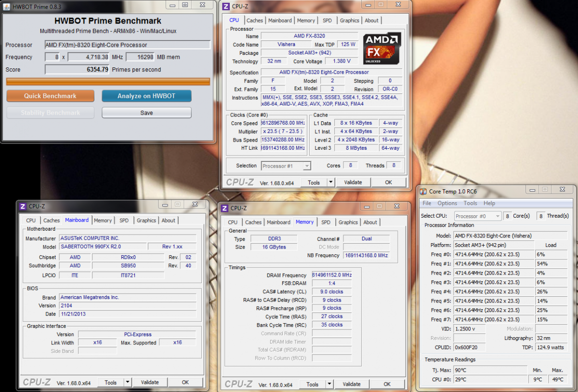578x392 pixels.
Task: Click the Multiplier value x 23.5
Action: [x=283, y=131]
